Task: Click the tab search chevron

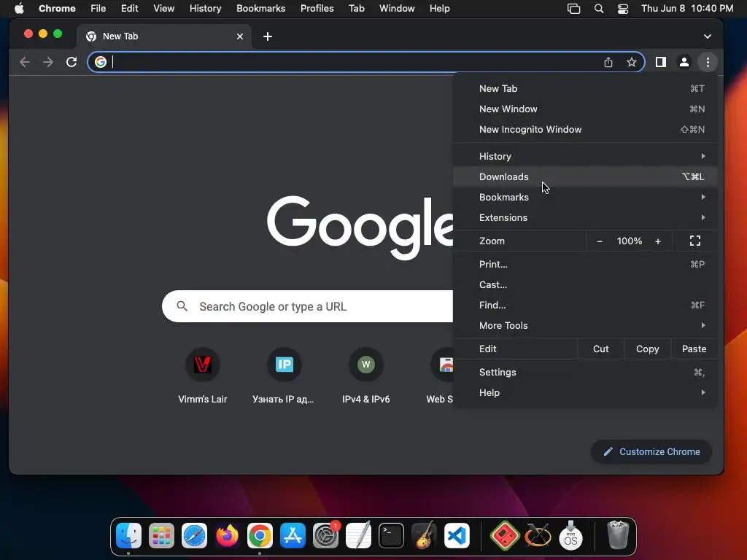Action: click(x=708, y=36)
